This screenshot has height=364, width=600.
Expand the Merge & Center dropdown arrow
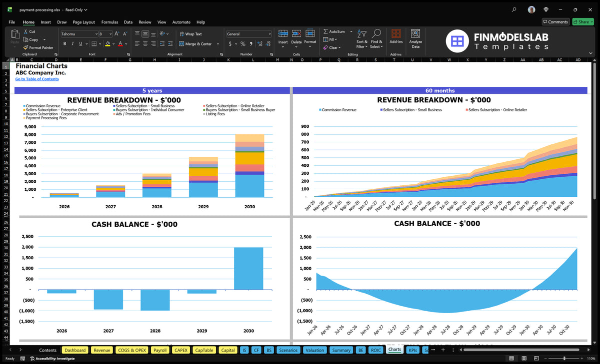point(217,44)
